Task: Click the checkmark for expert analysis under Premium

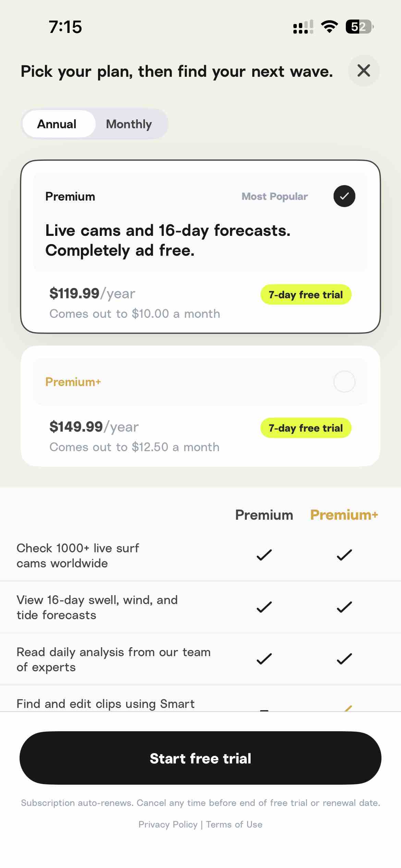Action: (263, 659)
